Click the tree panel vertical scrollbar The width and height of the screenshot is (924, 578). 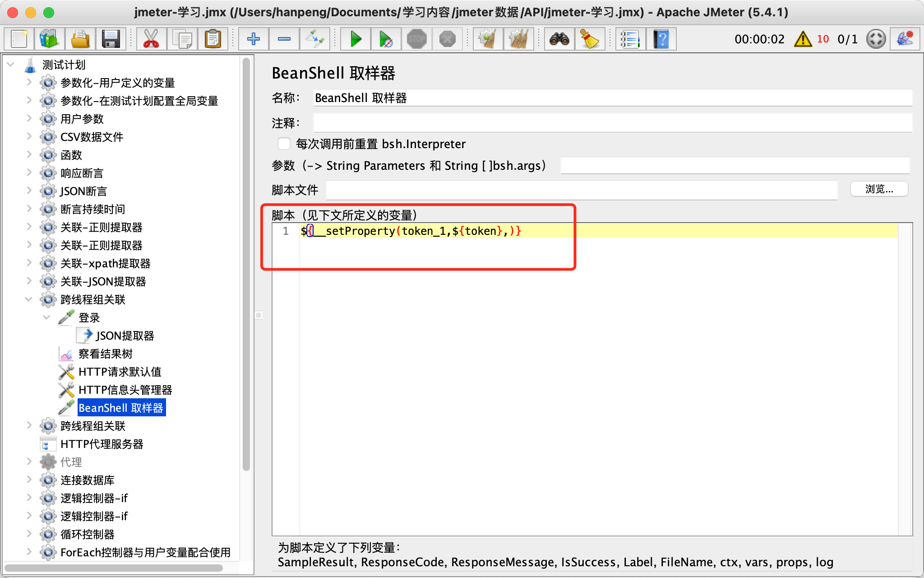(x=246, y=264)
